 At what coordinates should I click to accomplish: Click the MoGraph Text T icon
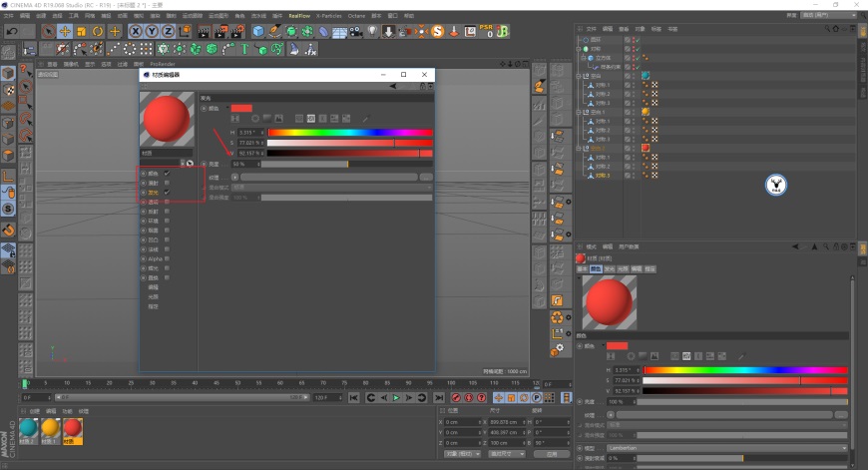pos(244,49)
